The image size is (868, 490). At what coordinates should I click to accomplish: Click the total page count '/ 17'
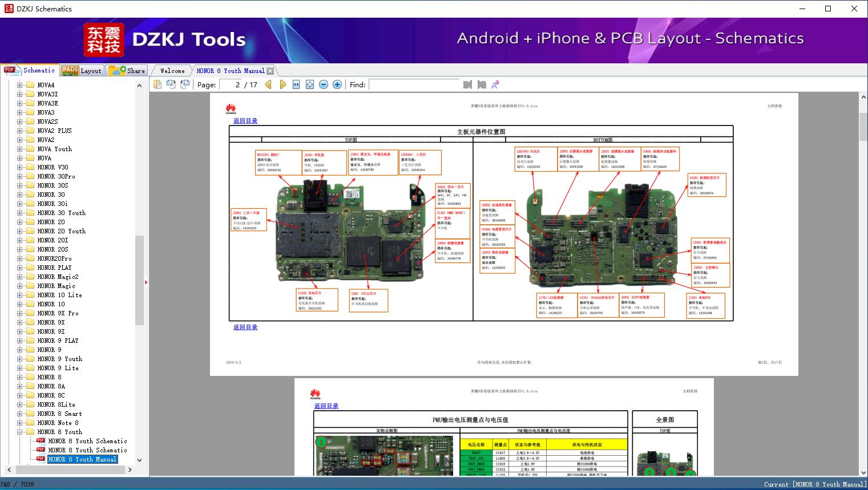(251, 84)
